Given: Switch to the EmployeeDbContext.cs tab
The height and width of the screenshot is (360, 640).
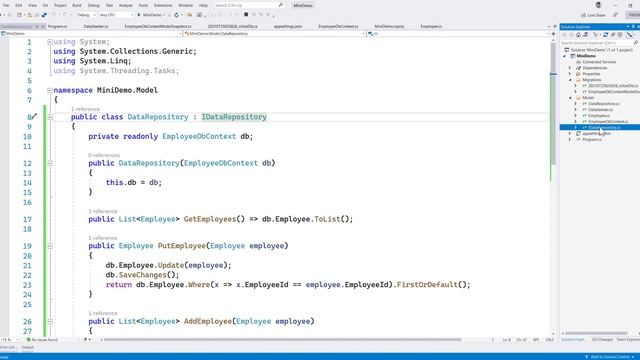Looking at the screenshot, I should click(338, 26).
